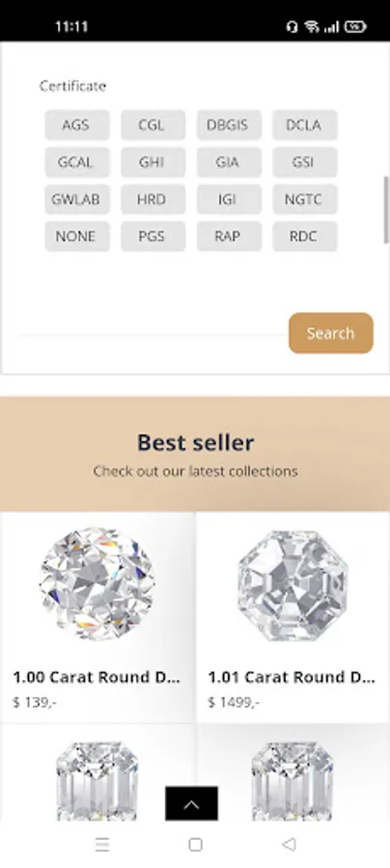Open the Android recent apps menu icon
This screenshot has height=868, width=390.
(102, 844)
